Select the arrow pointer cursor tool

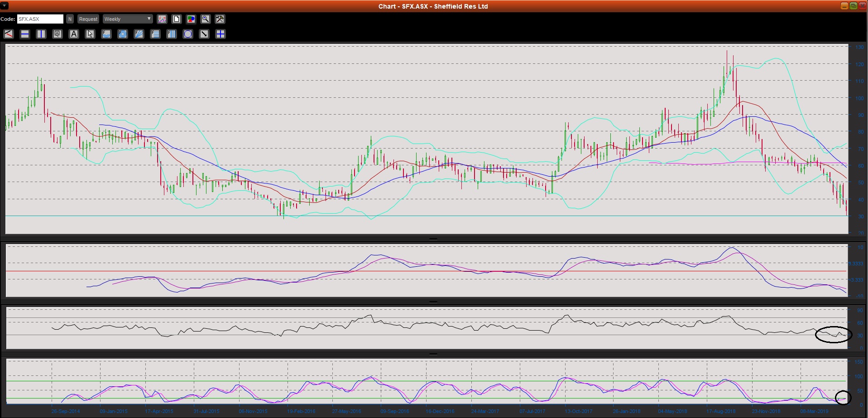coord(90,34)
